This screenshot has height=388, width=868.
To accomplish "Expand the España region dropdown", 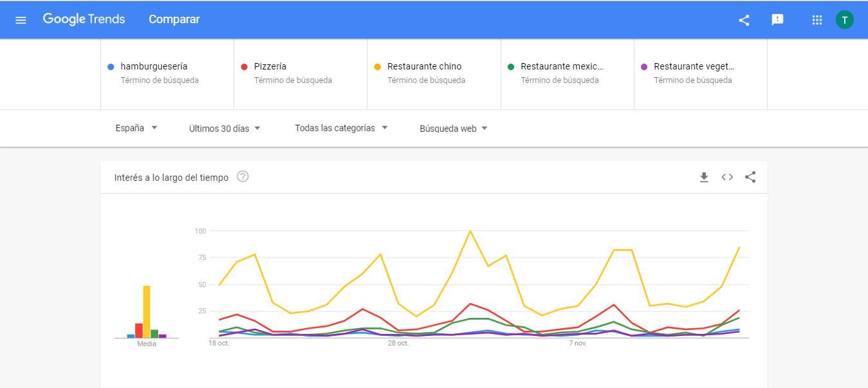I will pyautogui.click(x=136, y=128).
